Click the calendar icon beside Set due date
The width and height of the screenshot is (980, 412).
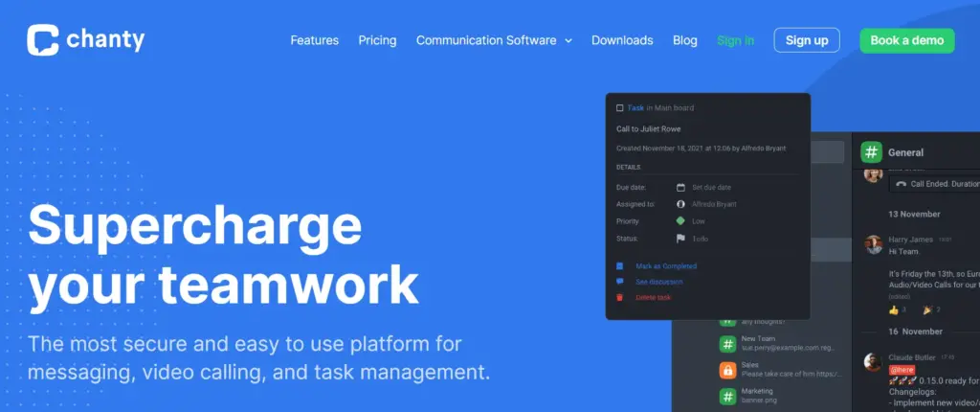click(x=680, y=188)
